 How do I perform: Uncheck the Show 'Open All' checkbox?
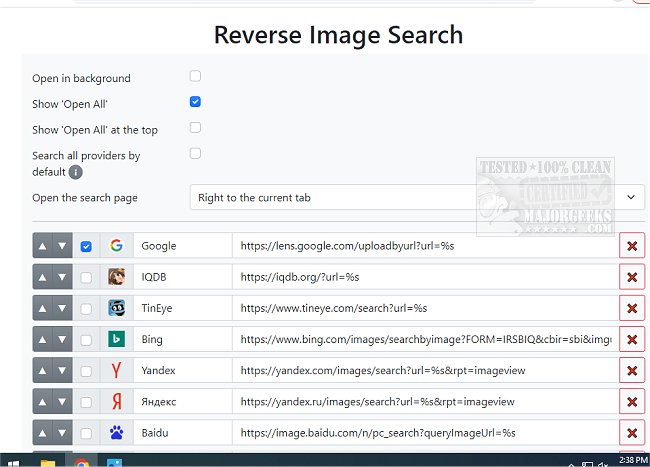195,102
